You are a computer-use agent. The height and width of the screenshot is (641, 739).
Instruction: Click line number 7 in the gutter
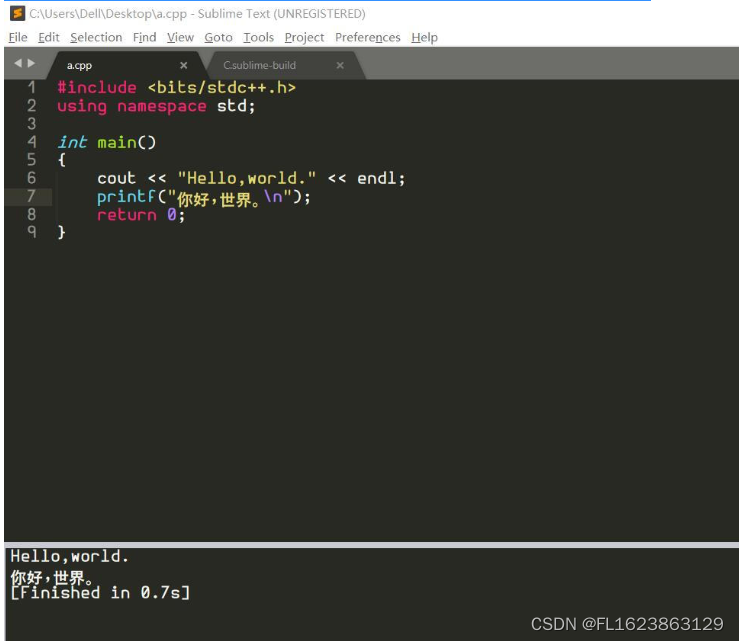tap(32, 196)
